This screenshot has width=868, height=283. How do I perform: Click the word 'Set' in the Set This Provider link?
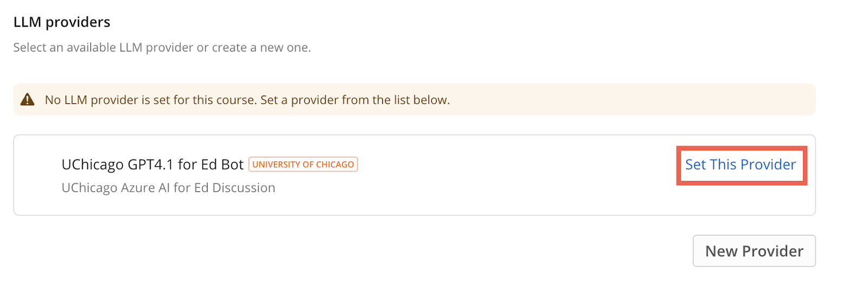(695, 165)
